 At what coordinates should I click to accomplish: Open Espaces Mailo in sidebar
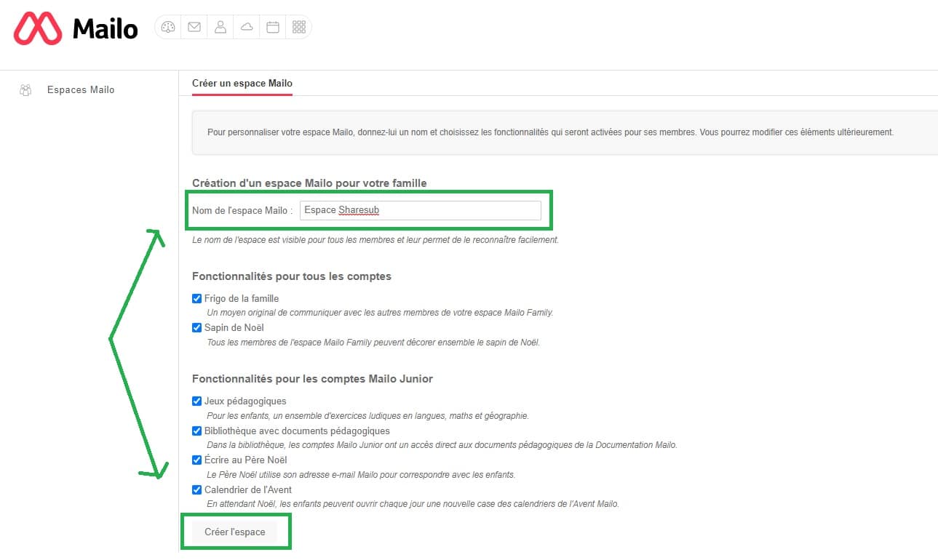81,90
